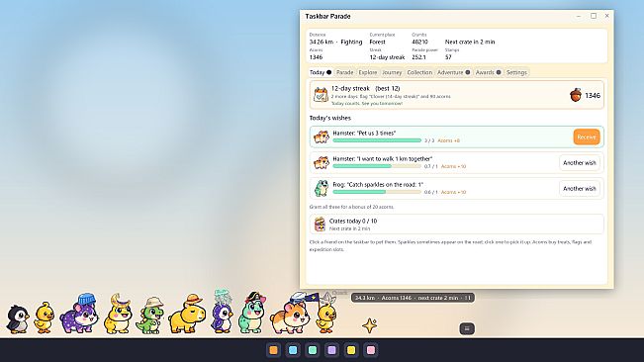This screenshot has width=644, height=362.
Task: Open the teal app on the taskbar
Action: [x=313, y=350]
